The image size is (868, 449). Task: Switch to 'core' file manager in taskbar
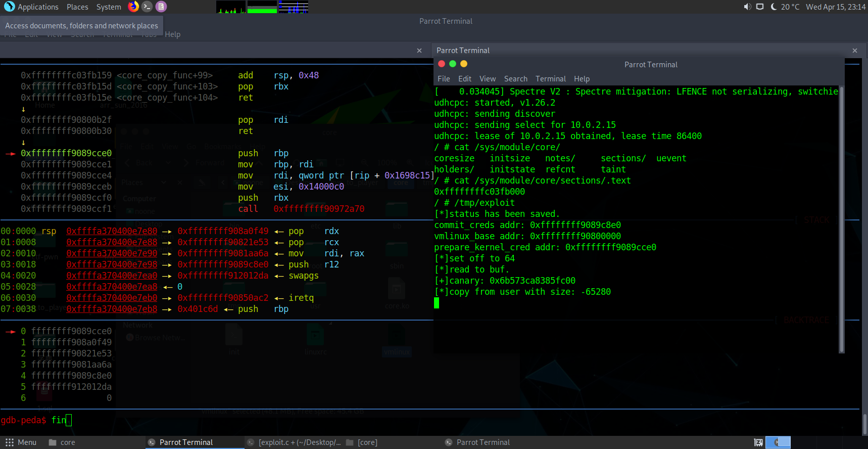62,442
